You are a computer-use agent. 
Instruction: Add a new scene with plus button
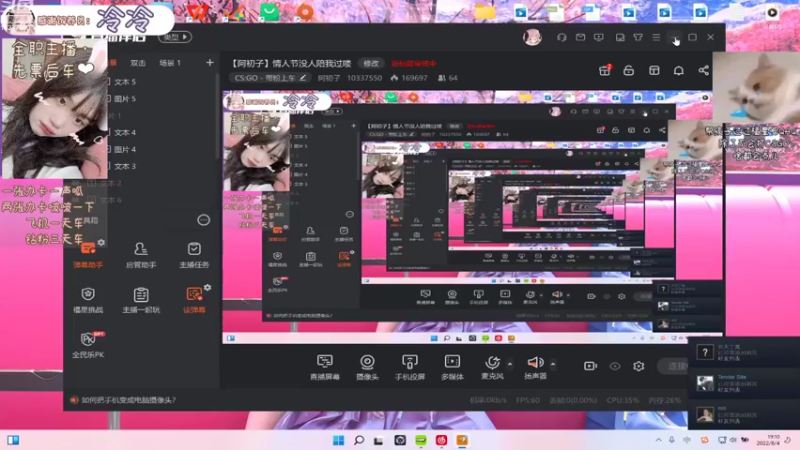click(x=210, y=62)
